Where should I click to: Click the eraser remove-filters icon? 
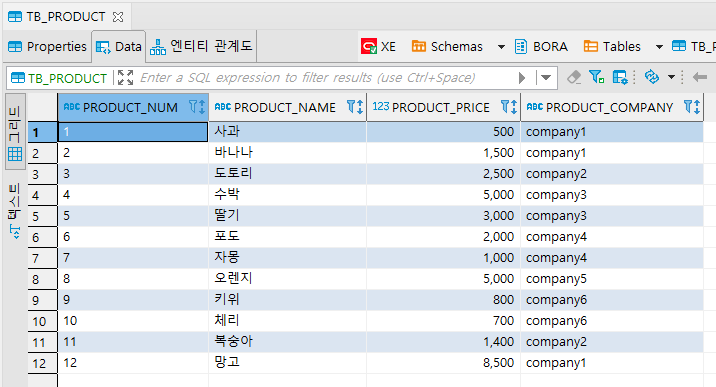pos(574,78)
